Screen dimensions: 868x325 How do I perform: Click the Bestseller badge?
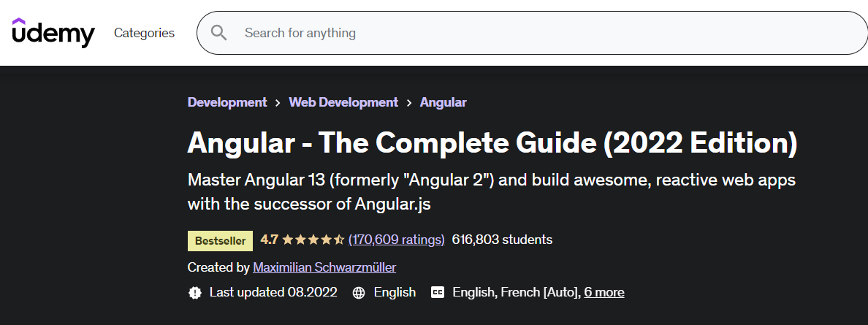[x=221, y=241]
